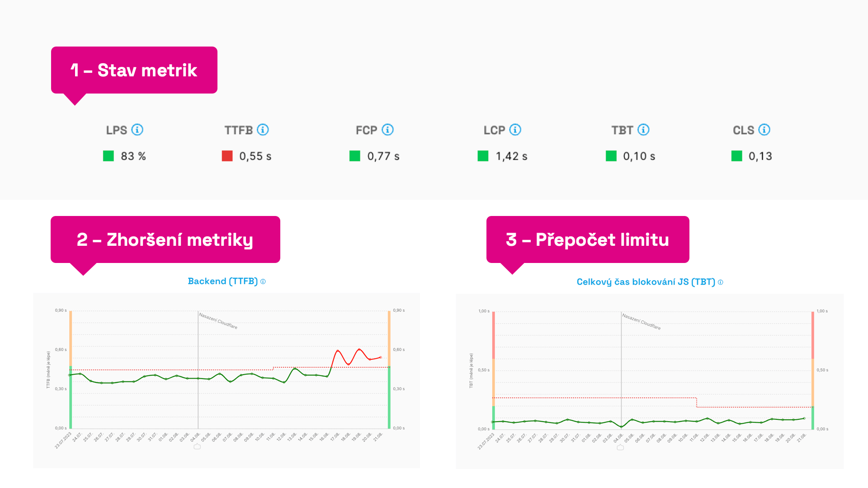868x488 pixels.
Task: Click info icon after Celkový čas blokování JS title
Action: pyautogui.click(x=721, y=282)
